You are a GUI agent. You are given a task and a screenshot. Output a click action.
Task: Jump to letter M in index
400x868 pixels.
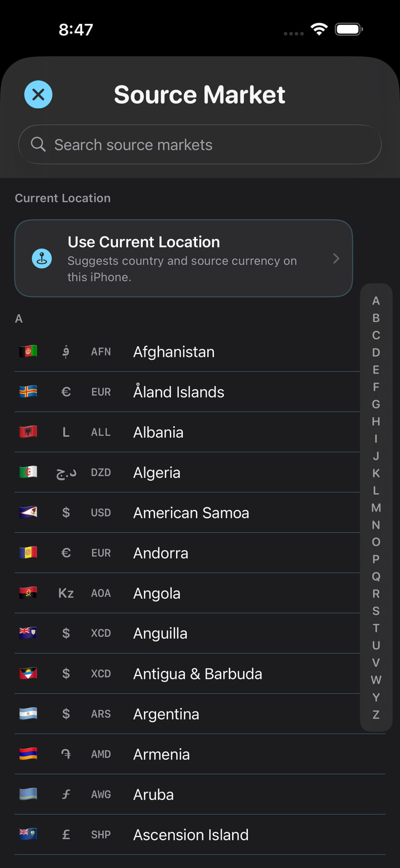point(376,508)
